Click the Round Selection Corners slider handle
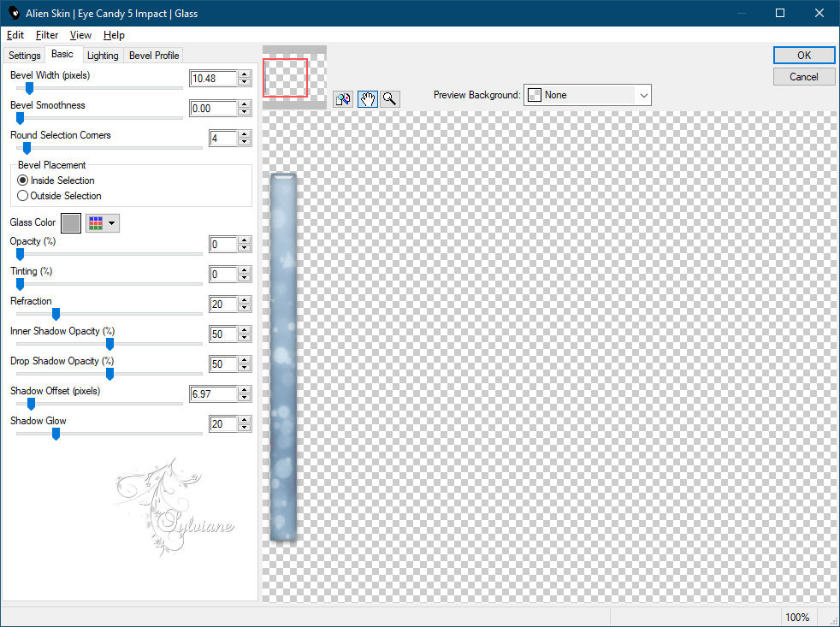This screenshot has height=627, width=840. (27, 148)
